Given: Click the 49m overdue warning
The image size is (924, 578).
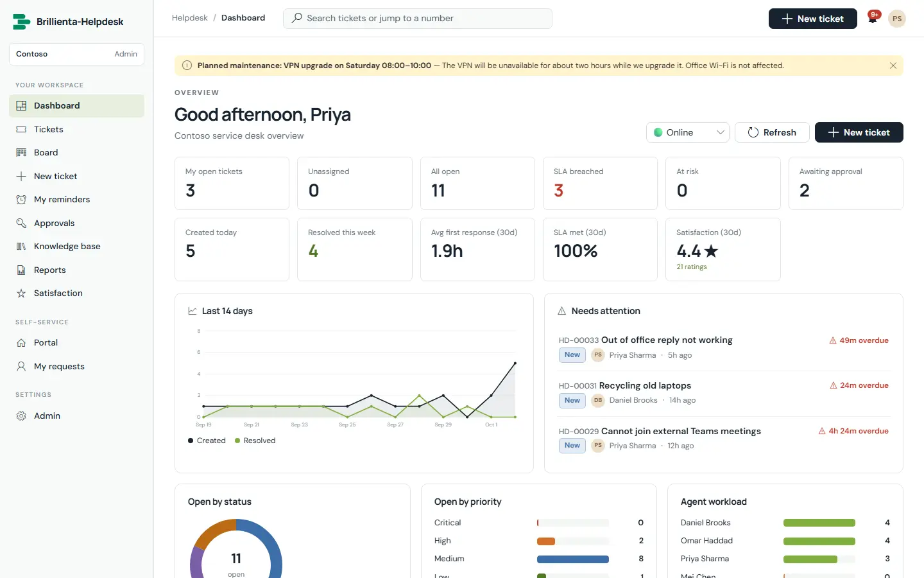Looking at the screenshot, I should (859, 340).
